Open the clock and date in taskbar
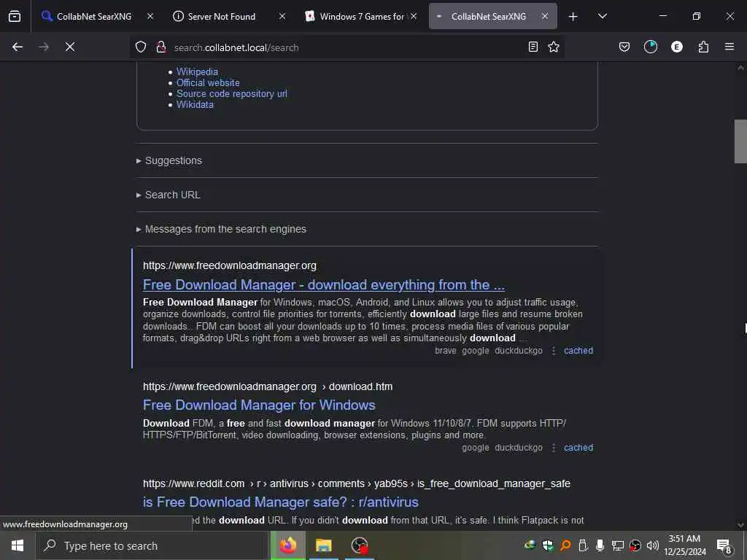Viewport: 747px width, 560px height. tap(684, 545)
